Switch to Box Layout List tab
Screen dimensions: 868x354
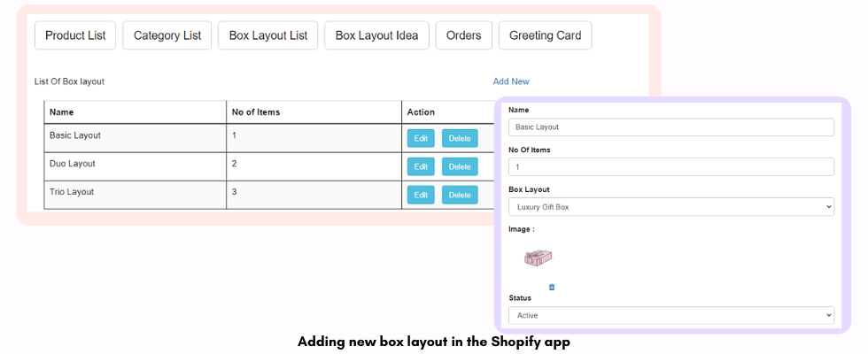click(267, 35)
